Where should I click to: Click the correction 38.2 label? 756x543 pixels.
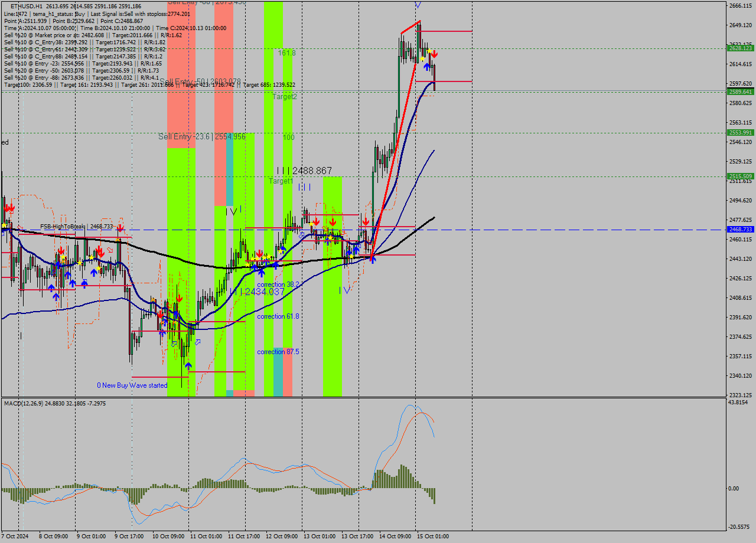(278, 284)
